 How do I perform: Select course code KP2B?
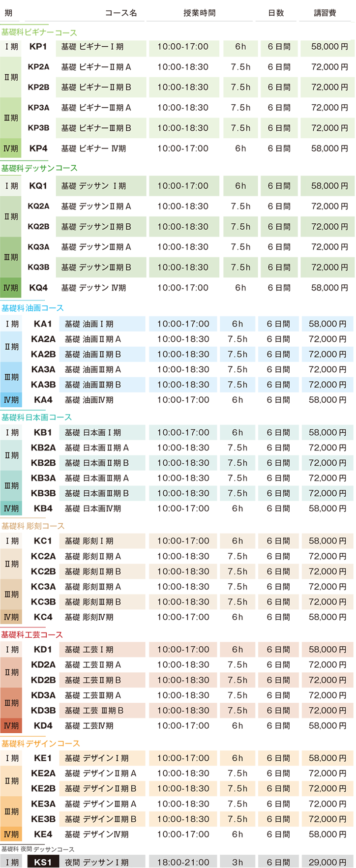coord(38,87)
